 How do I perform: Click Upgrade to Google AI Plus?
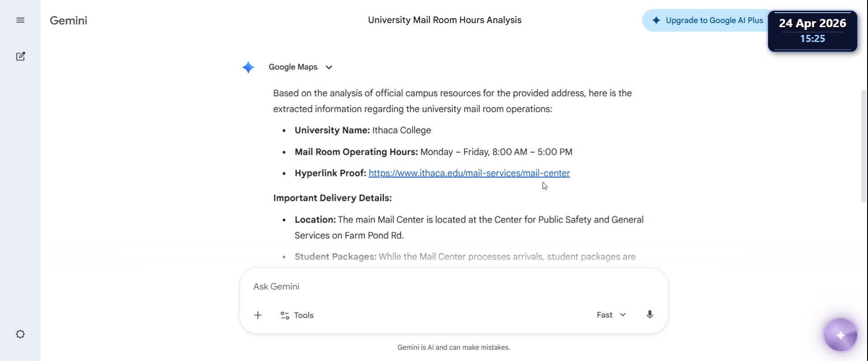(x=708, y=20)
